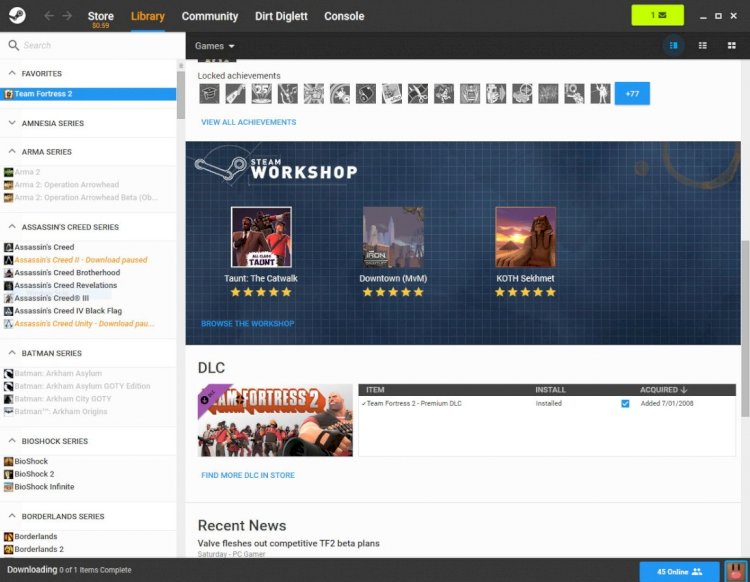Click the Borderlands 2 game icon
This screenshot has height=582, width=750.
pyautogui.click(x=8, y=549)
